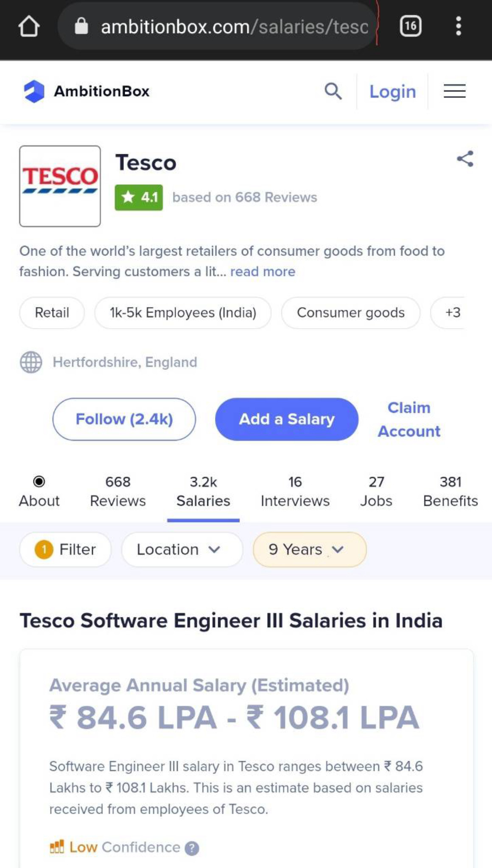Viewport: 492px width, 868px height.
Task: Click the read more link
Action: click(x=263, y=271)
